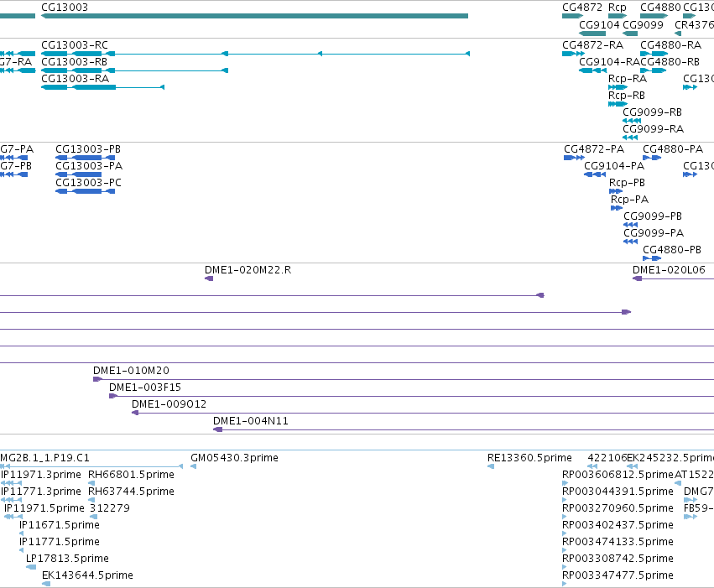Select the 312279 EST label
The image size is (714, 588).
click(109, 508)
